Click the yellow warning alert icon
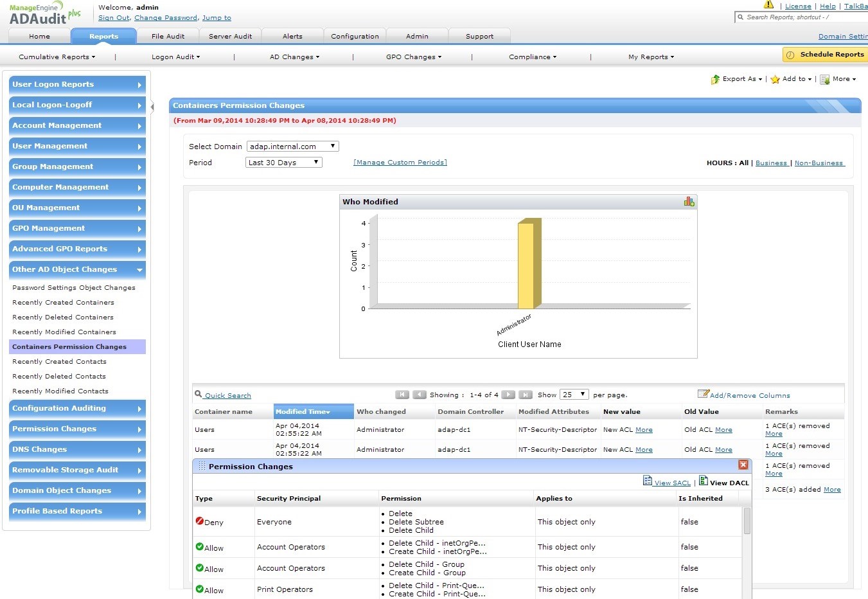Screen dimensions: 868x599 coord(768,5)
